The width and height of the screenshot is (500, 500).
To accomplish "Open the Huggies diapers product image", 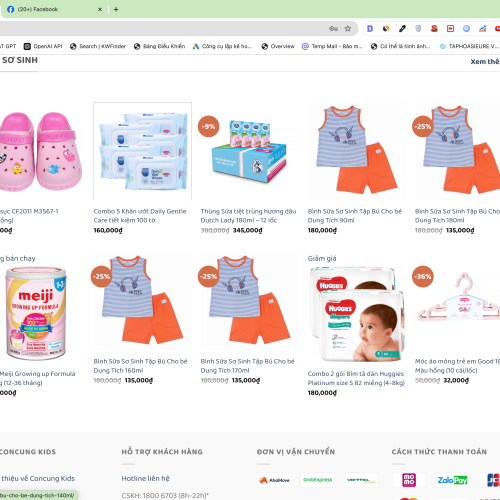I will [357, 314].
